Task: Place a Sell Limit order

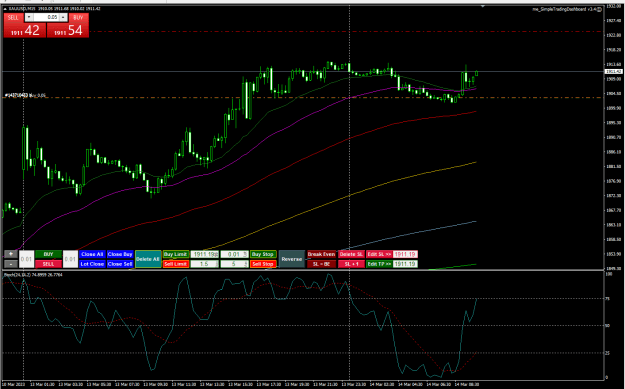Action: [x=176, y=264]
